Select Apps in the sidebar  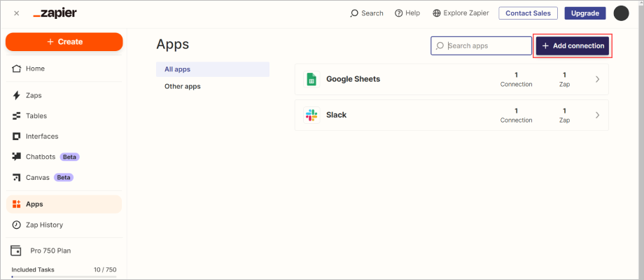64,204
